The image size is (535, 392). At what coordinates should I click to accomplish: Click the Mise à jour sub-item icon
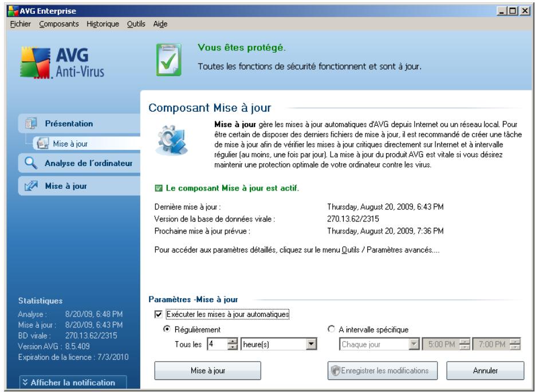tap(42, 144)
